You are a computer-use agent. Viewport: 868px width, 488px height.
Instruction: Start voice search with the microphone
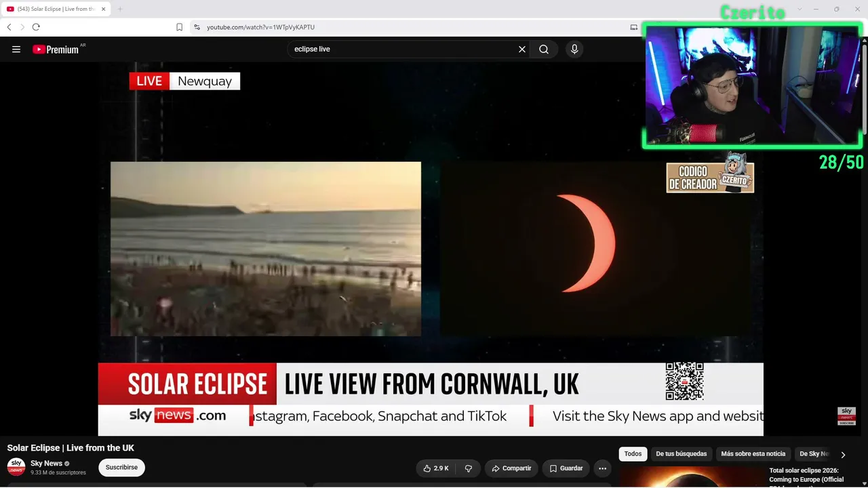[574, 49]
